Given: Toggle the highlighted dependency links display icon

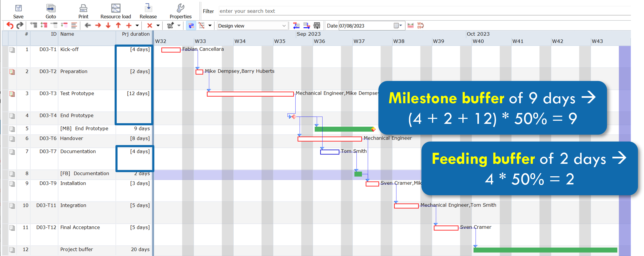Looking at the screenshot, I should click(191, 25).
